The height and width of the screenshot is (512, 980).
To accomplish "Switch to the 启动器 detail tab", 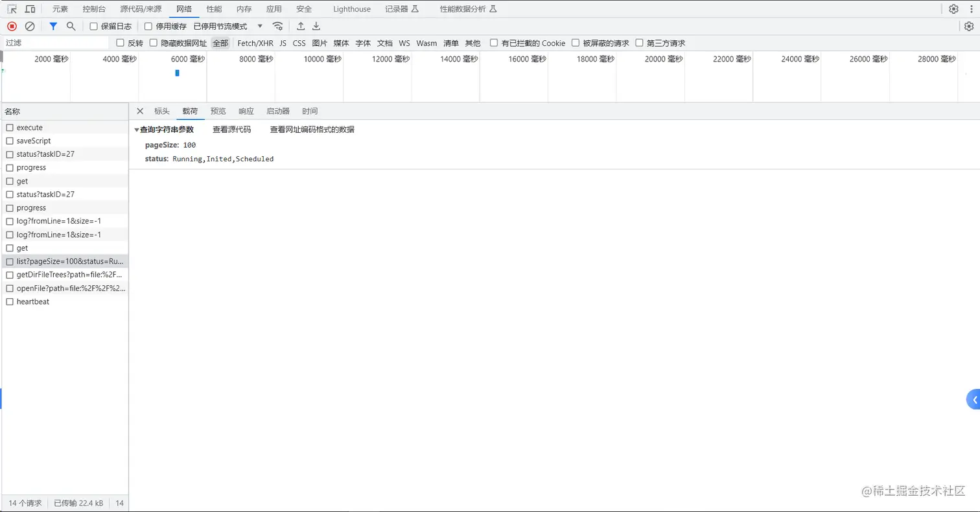I will pos(278,111).
